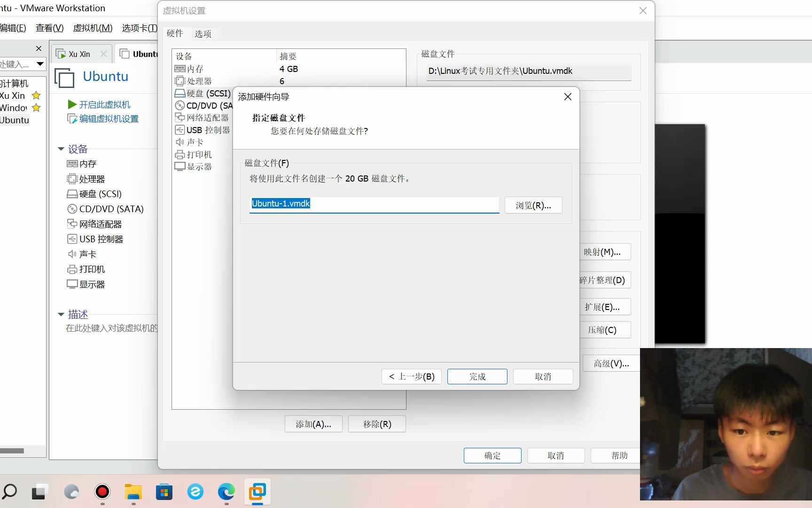This screenshot has width=812, height=508.
Task: Collapse the 设备 section
Action: (61, 149)
